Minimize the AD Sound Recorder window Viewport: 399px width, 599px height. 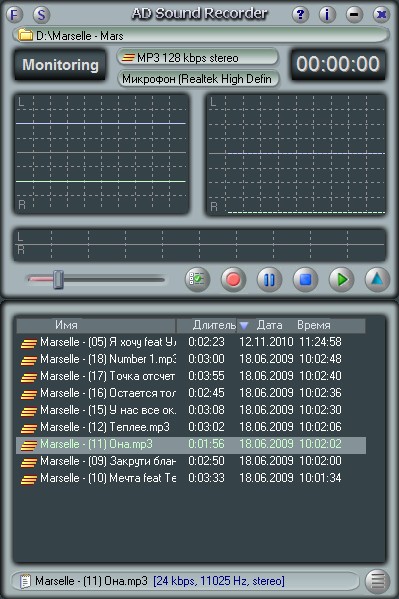[x=354, y=15]
